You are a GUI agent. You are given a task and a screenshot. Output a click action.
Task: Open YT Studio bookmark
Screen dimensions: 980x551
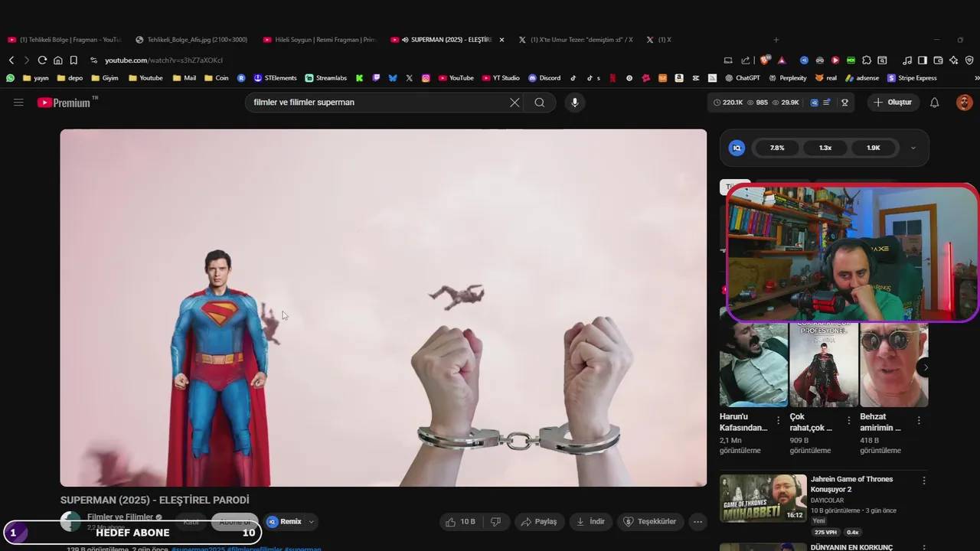(x=501, y=78)
